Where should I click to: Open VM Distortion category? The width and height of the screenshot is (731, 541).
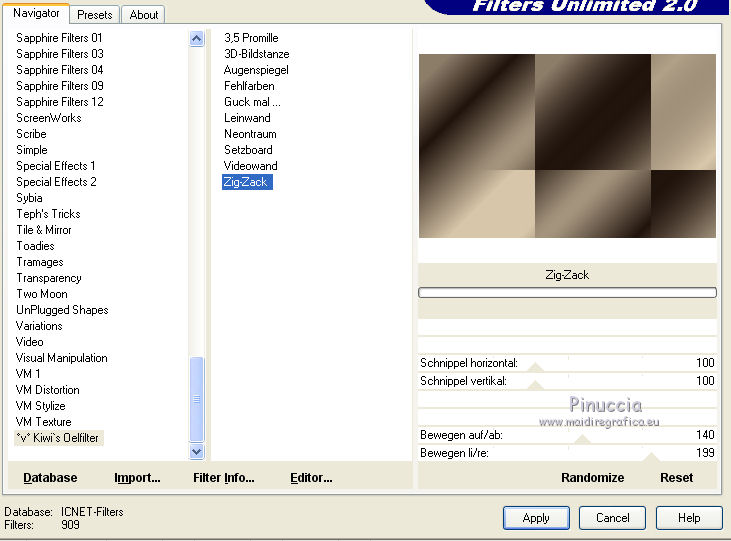pos(48,390)
